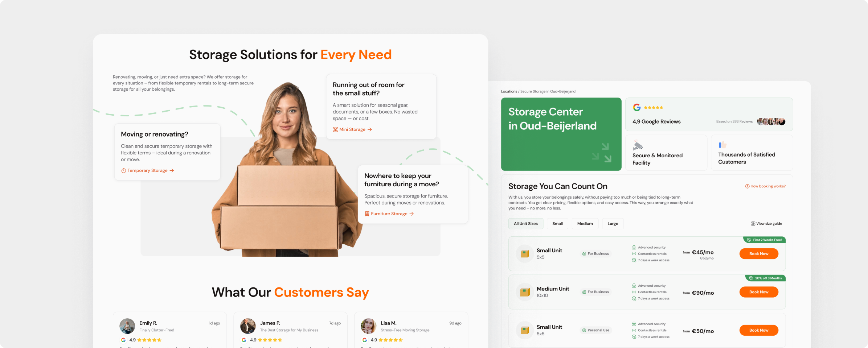Image resolution: width=868 pixels, height=348 pixels.
Task: Click the star rating under Emily R.
Action: tap(150, 340)
